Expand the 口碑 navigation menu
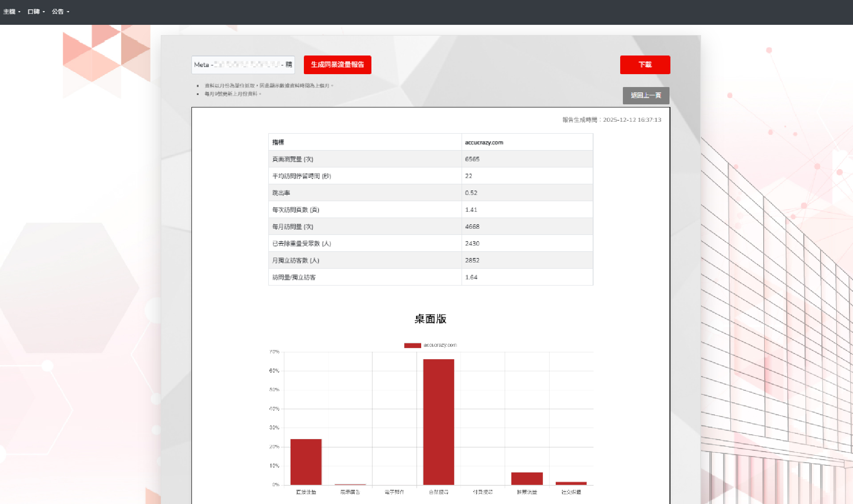The image size is (853, 504). tap(36, 12)
